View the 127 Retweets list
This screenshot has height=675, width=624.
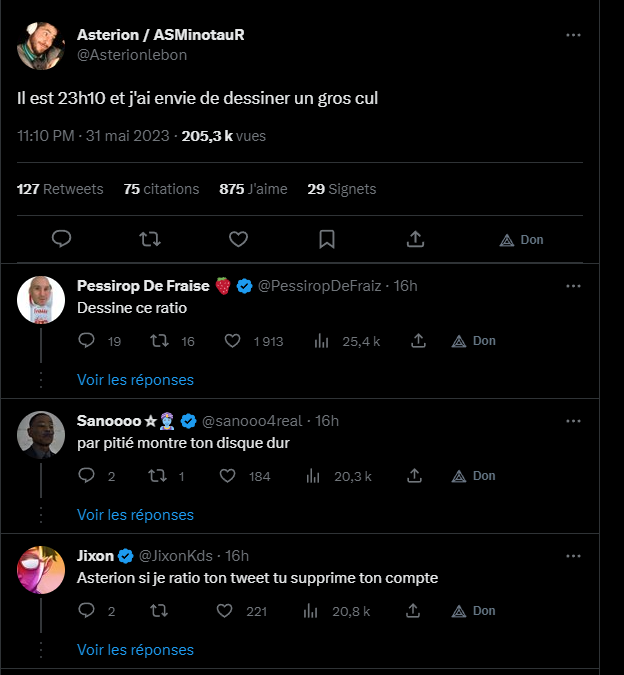(x=60, y=189)
